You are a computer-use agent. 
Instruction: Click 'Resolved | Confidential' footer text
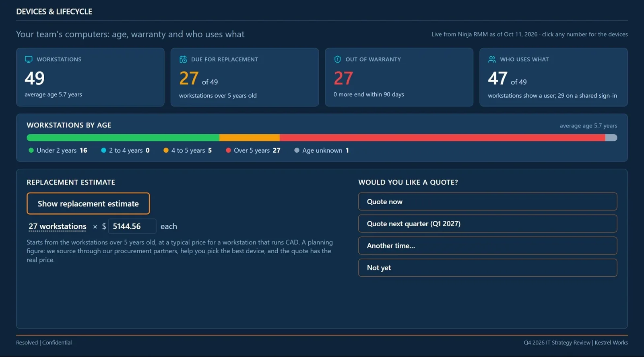[x=44, y=343]
